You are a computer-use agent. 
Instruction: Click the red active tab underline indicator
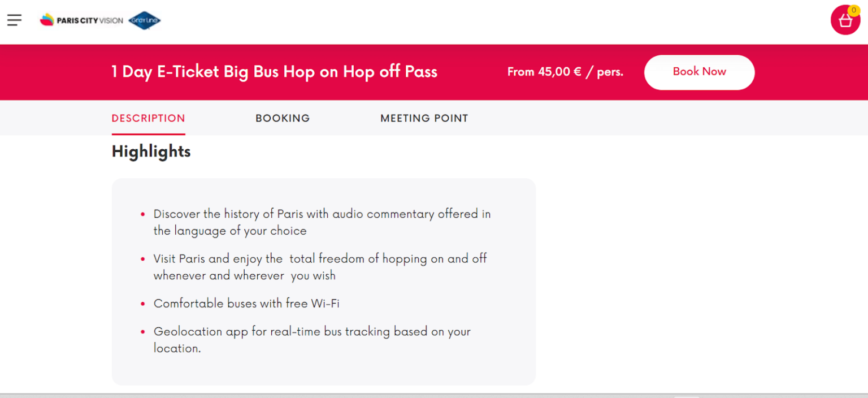(148, 134)
